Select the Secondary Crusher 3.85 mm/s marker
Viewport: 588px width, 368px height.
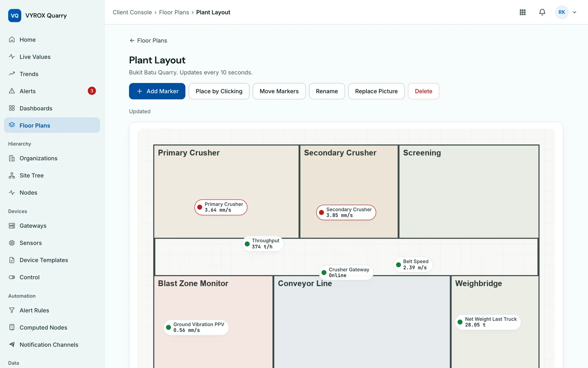(x=346, y=212)
